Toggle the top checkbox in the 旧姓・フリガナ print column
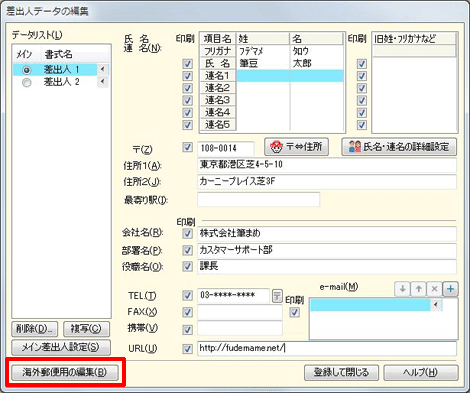The image size is (470, 393). [362, 64]
